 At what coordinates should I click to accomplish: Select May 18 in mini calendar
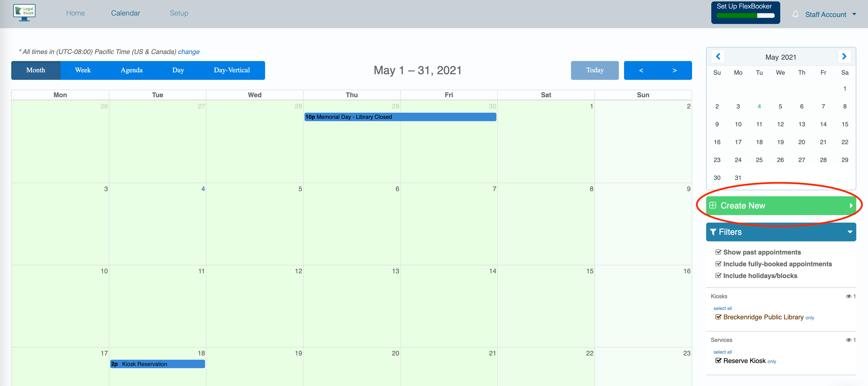point(759,142)
